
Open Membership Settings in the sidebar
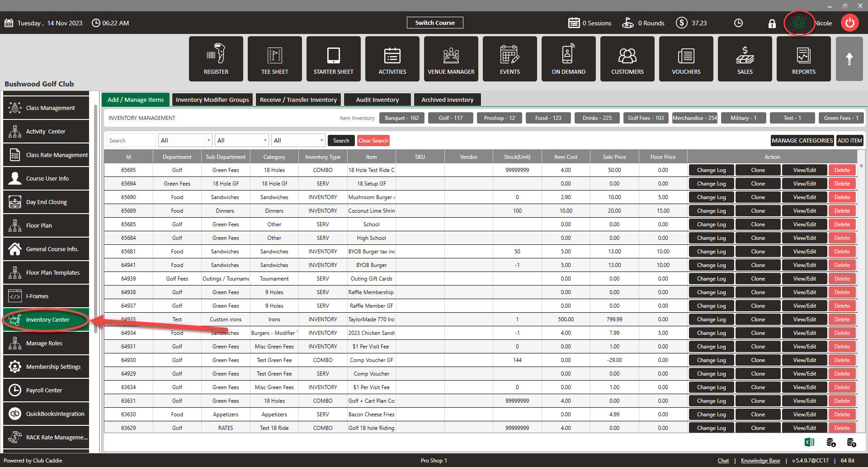coord(46,367)
